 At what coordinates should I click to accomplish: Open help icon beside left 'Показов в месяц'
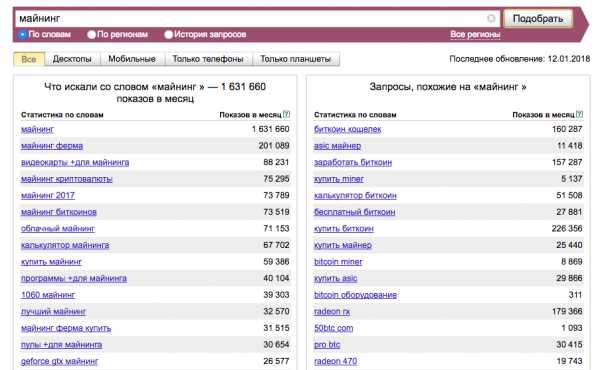pyautogui.click(x=287, y=114)
